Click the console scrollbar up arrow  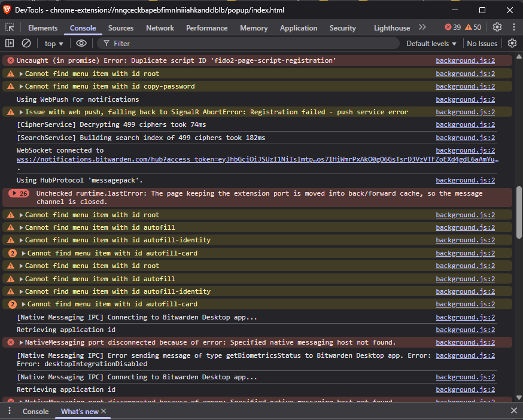click(519, 57)
